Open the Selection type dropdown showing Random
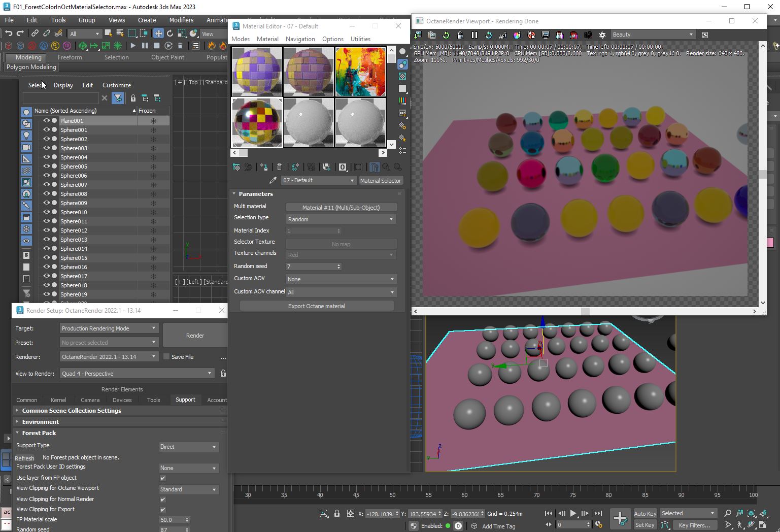 (x=341, y=219)
